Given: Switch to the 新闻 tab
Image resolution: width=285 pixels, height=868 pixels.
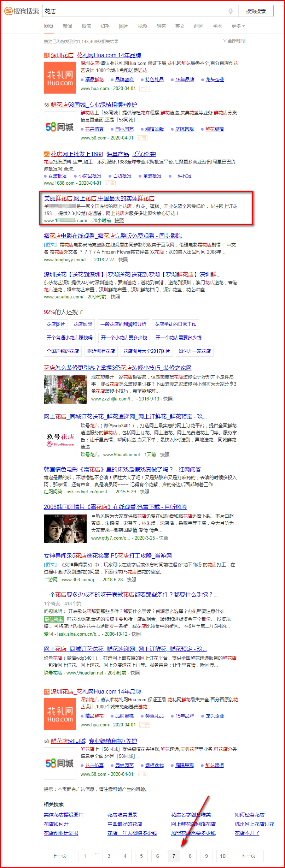Looking at the screenshot, I should [68, 26].
